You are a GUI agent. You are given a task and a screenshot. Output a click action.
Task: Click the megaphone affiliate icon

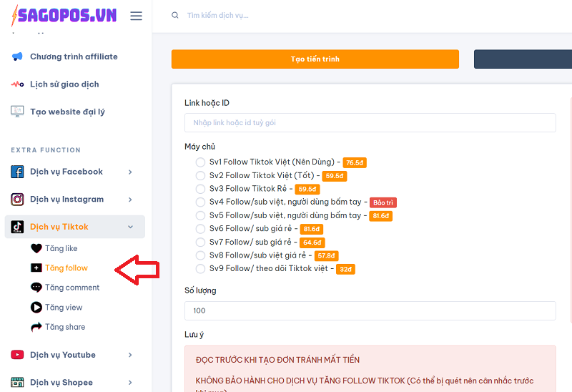[x=17, y=57]
